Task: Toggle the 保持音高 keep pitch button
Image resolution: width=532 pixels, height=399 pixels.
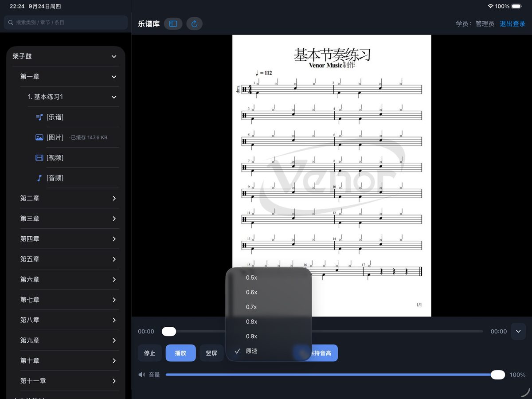Action: 324,353
